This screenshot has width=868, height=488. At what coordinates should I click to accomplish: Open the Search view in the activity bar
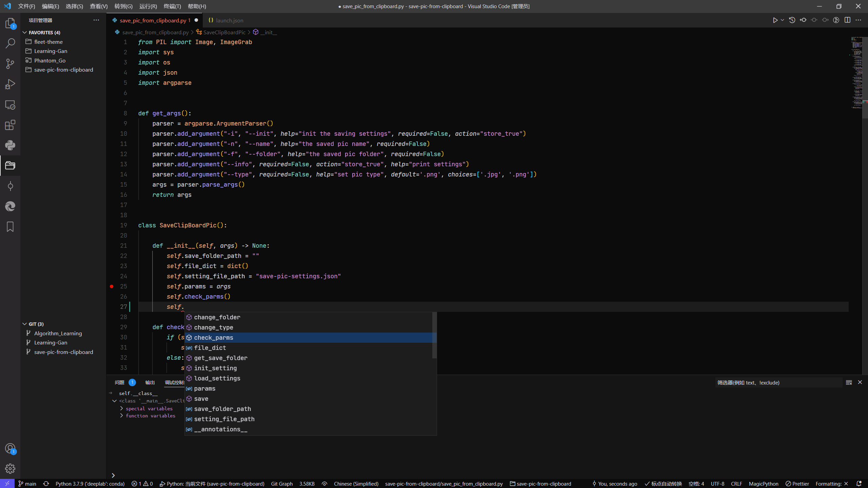[x=10, y=43]
